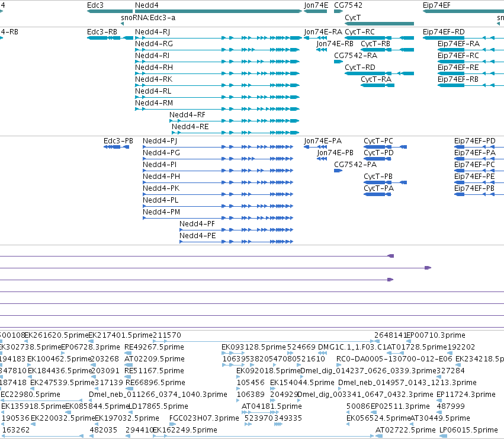Click protein Nedd4-PM

[x=161, y=212]
